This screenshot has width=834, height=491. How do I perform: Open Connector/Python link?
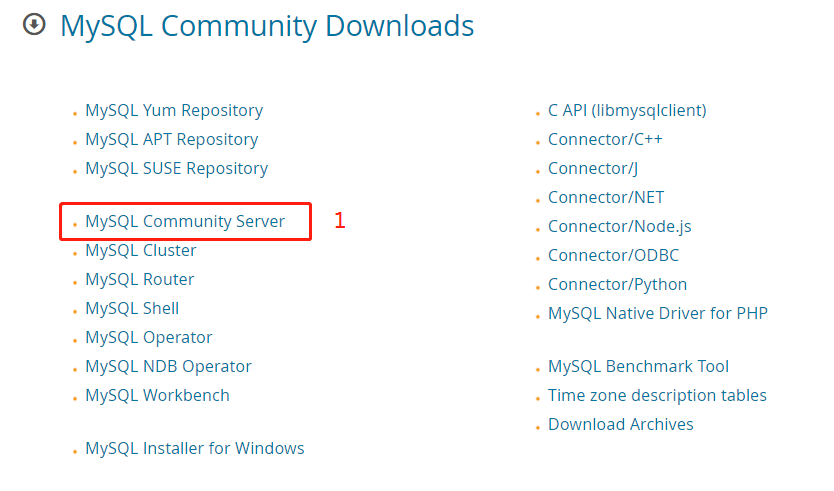[618, 285]
